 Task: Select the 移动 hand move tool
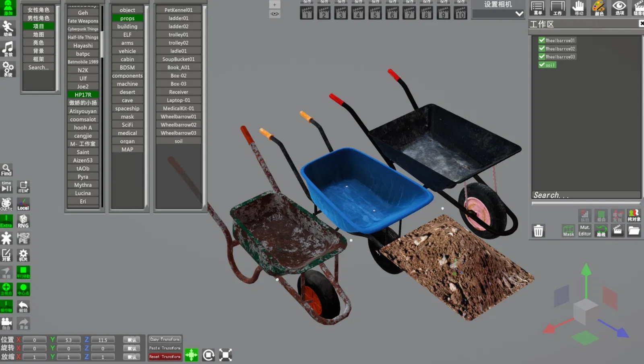pyautogui.click(x=578, y=8)
